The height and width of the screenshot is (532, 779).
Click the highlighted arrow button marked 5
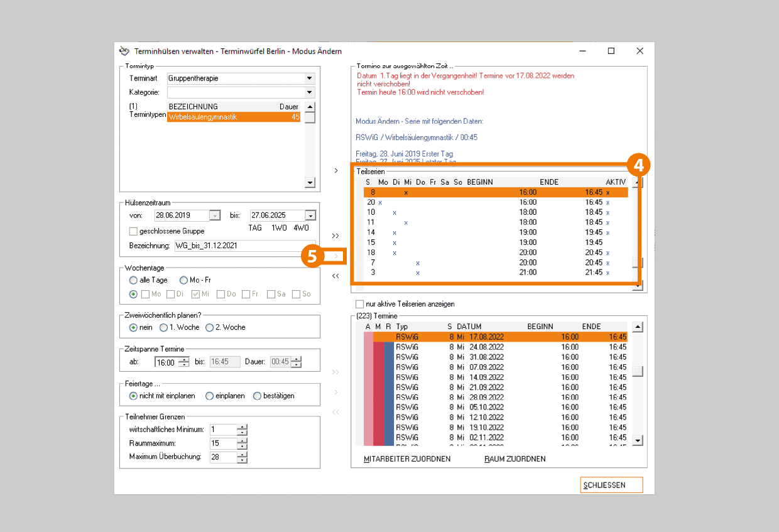[x=336, y=256]
